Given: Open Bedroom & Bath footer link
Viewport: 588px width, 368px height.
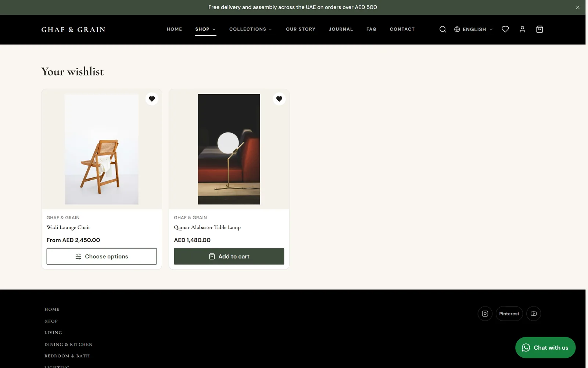Looking at the screenshot, I should point(67,356).
